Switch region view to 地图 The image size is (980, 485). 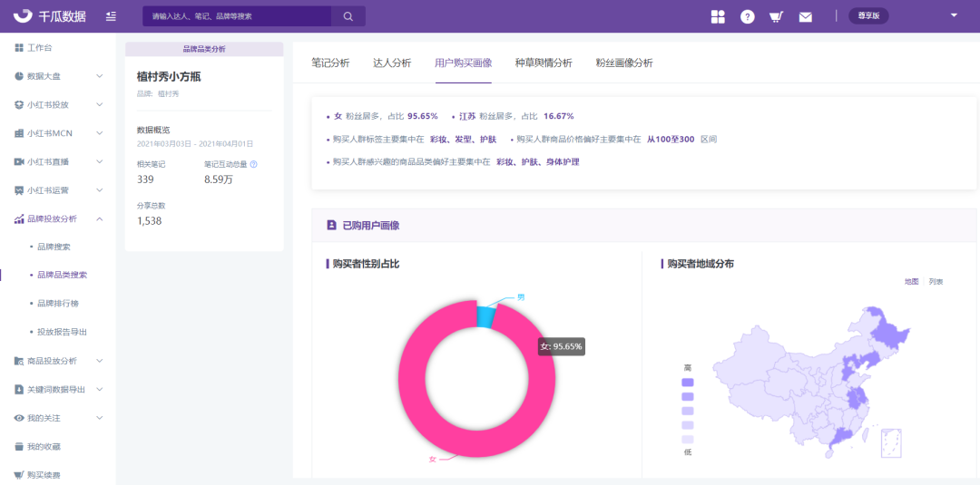point(912,282)
